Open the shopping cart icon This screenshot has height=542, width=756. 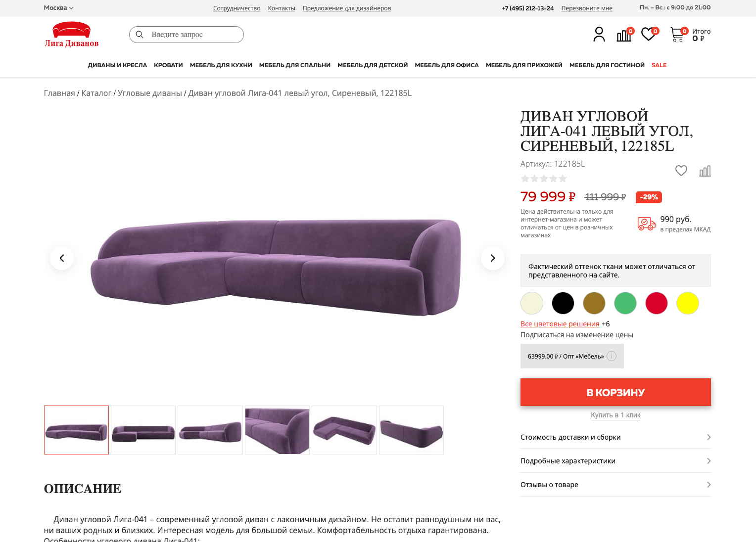click(677, 34)
